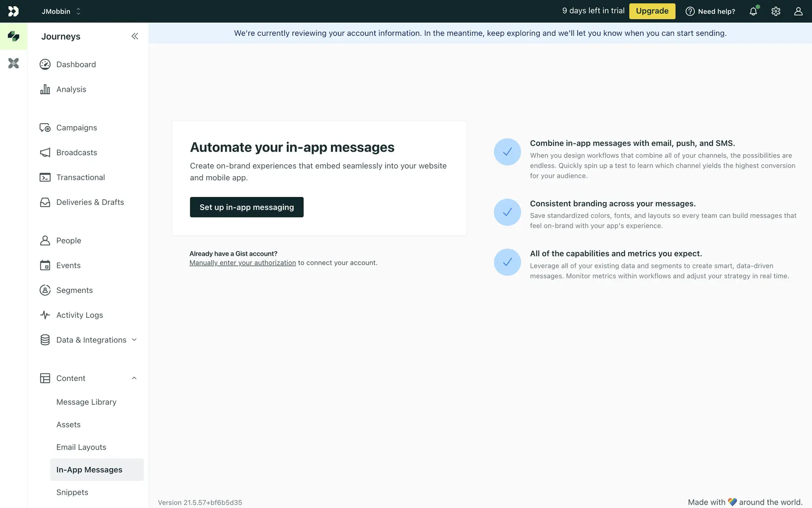Click the Need help? link
The height and width of the screenshot is (508, 812).
710,11
